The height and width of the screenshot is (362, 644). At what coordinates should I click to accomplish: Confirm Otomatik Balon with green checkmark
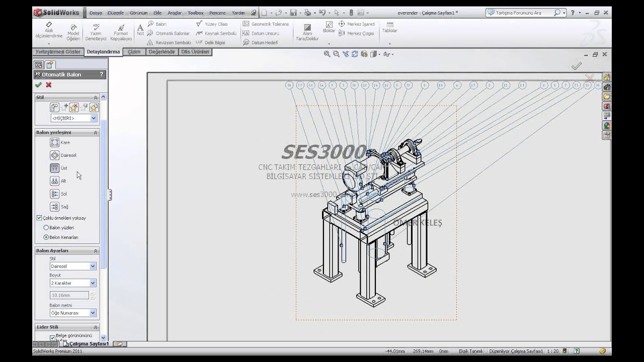[38, 85]
